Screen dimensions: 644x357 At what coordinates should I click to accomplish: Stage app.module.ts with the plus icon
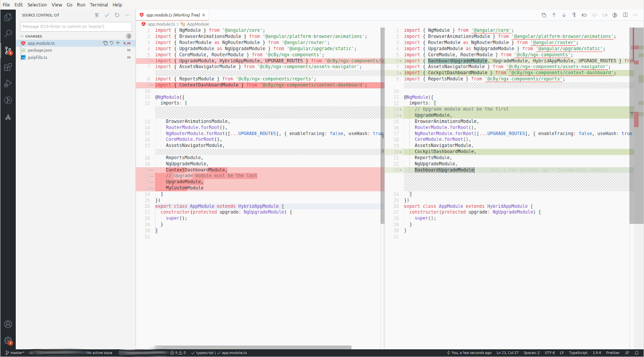[118, 43]
